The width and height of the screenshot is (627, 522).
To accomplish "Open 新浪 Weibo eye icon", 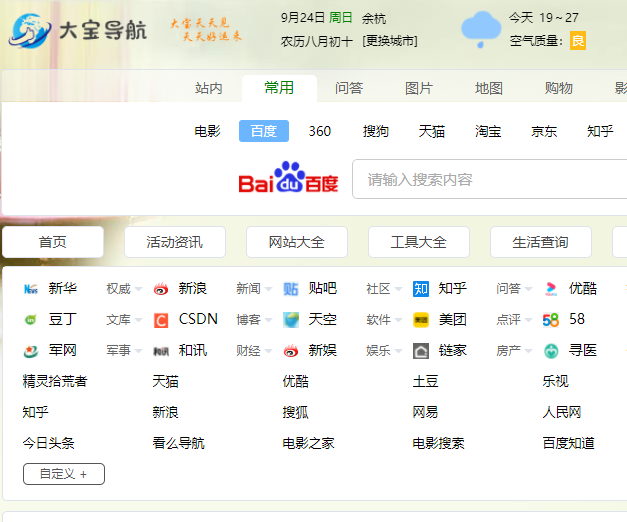I will tap(161, 289).
